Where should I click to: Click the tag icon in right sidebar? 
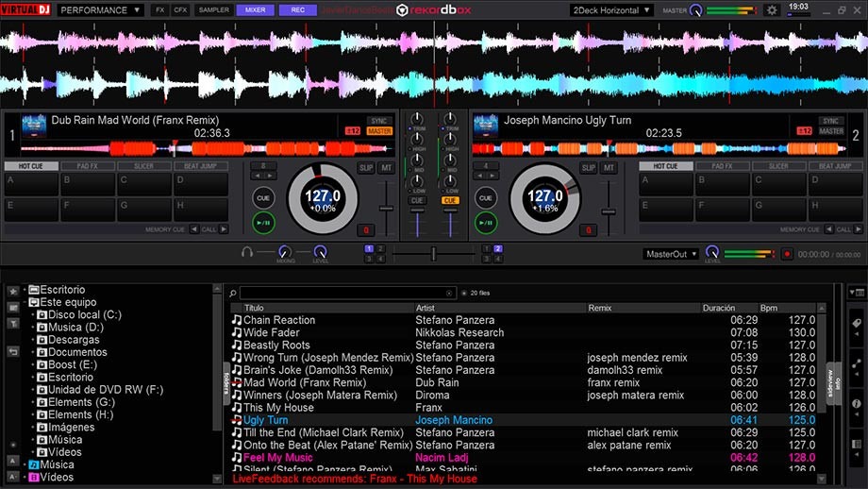(857, 324)
